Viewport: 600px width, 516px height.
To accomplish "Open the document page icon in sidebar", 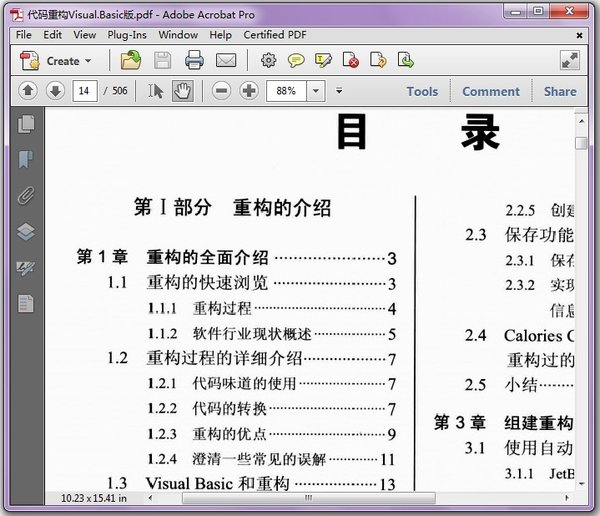I will pyautogui.click(x=26, y=303).
